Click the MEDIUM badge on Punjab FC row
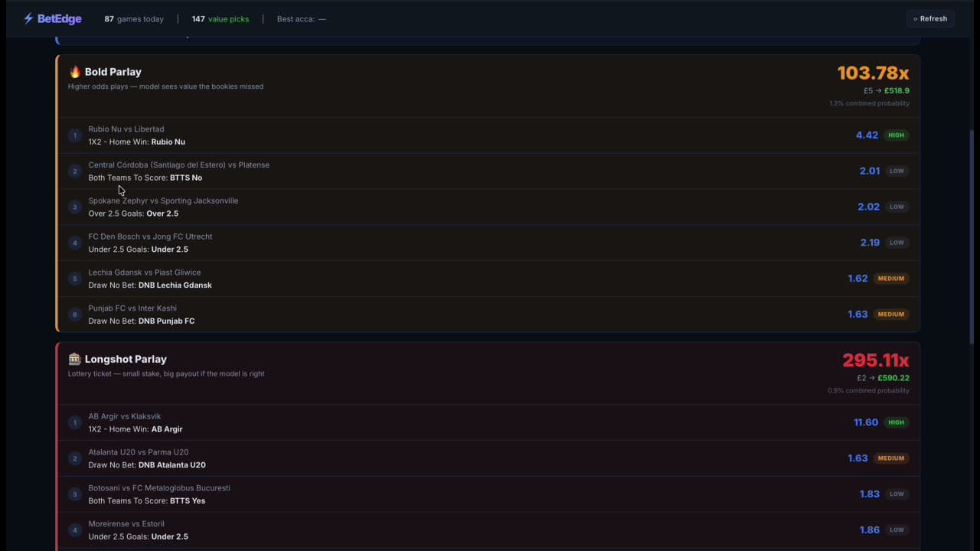Image resolution: width=980 pixels, height=551 pixels. [891, 315]
